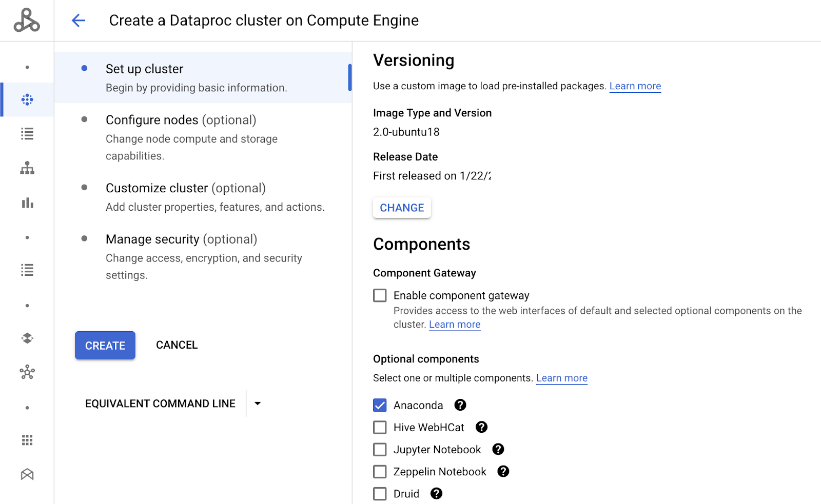Click the hierarchy tree sidebar icon
Screen dimensions: 821x504
click(x=27, y=168)
